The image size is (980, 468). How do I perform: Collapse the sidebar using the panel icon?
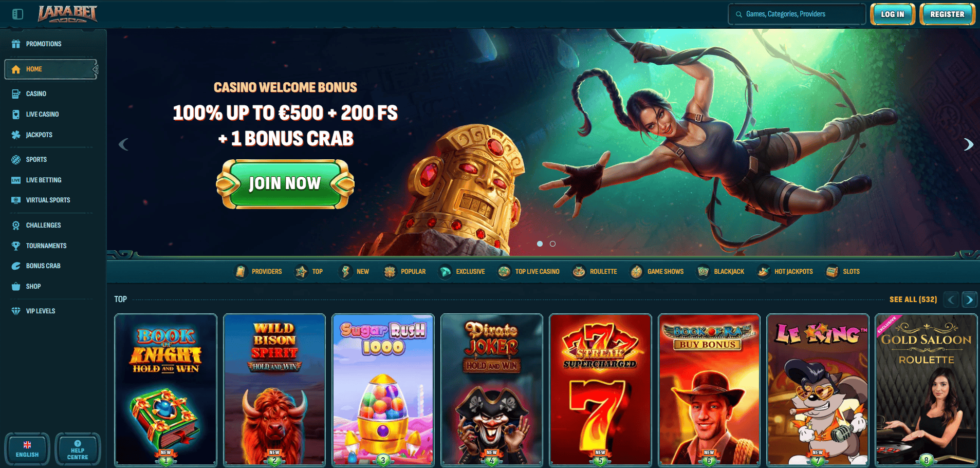pos(17,14)
